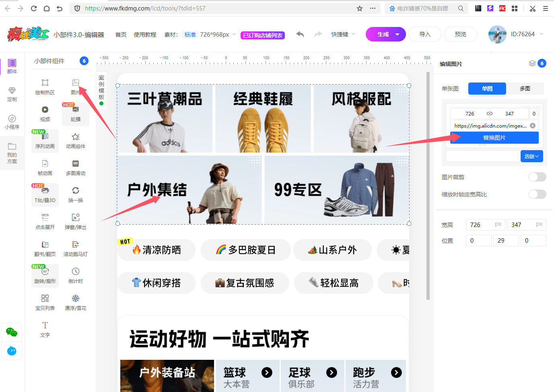This screenshot has width=554, height=392.
Task: Add a 帧动画 frame animation component
Action: click(45, 168)
